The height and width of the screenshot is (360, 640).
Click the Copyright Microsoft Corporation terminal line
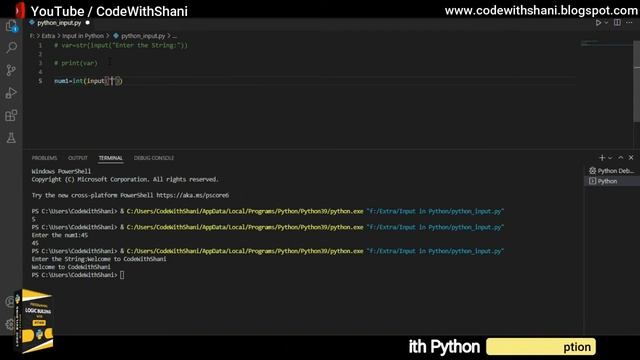click(125, 180)
